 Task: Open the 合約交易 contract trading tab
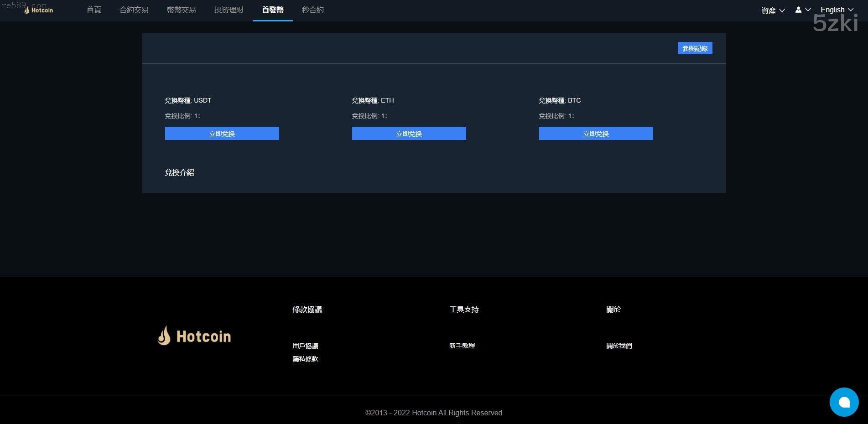134,10
